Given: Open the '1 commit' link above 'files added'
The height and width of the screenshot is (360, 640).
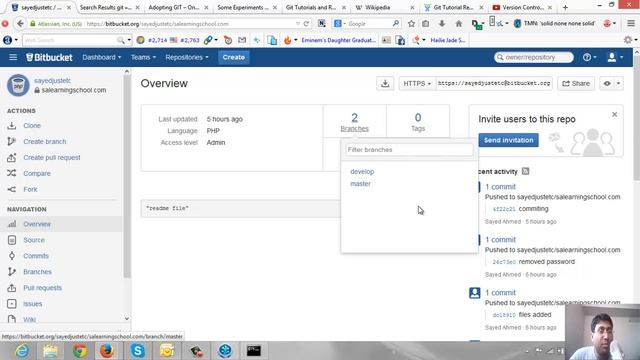Looking at the screenshot, I should [x=500, y=293].
